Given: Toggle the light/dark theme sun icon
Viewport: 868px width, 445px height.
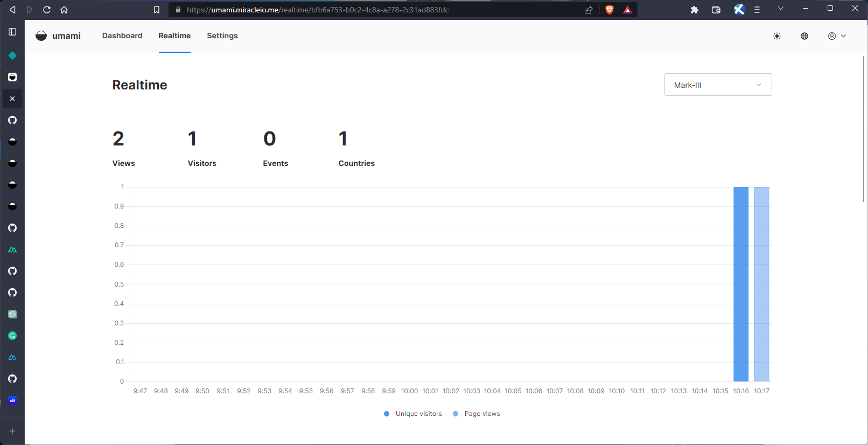Looking at the screenshot, I should [776, 36].
